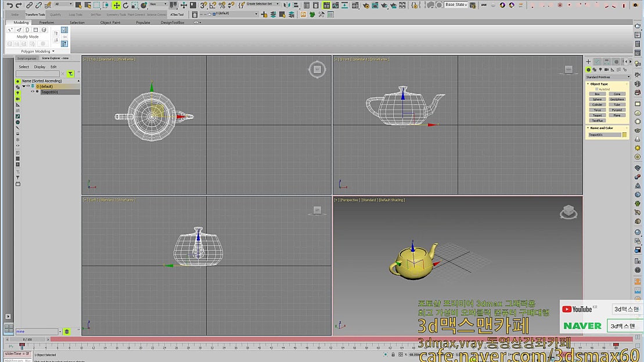Toggle the lights filter in Scene Explorer
This screenshot has width=644, height=362.
[x=18, y=93]
